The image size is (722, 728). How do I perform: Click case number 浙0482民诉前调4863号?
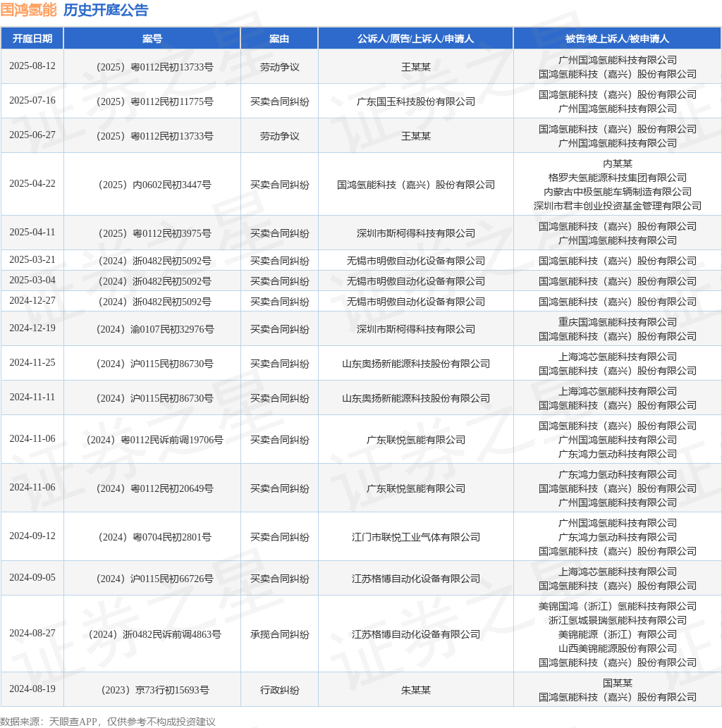pyautogui.click(x=154, y=634)
